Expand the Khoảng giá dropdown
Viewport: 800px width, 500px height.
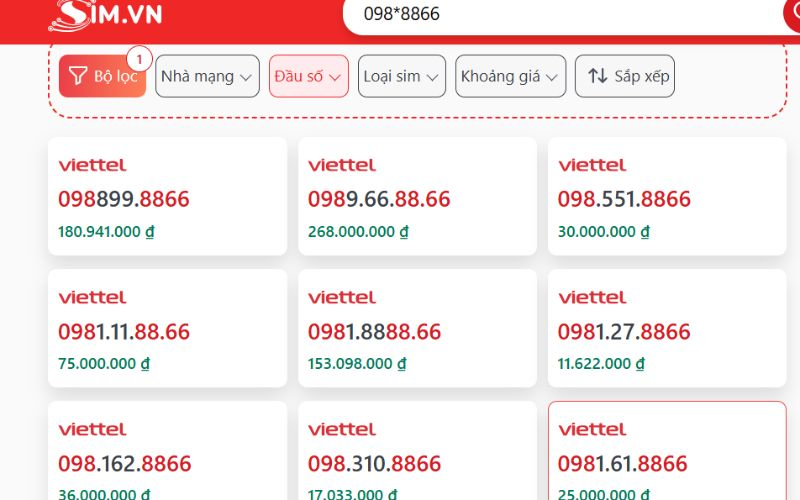tap(510, 76)
